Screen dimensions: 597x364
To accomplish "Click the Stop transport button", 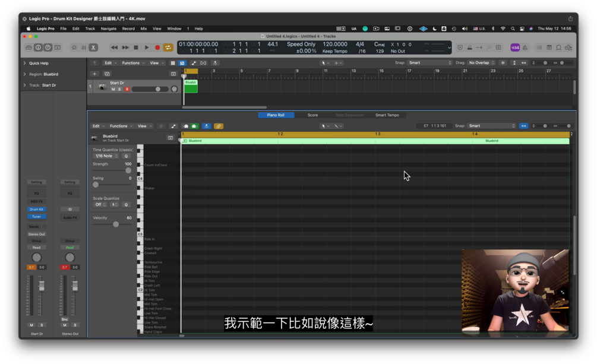I will pyautogui.click(x=136, y=48).
